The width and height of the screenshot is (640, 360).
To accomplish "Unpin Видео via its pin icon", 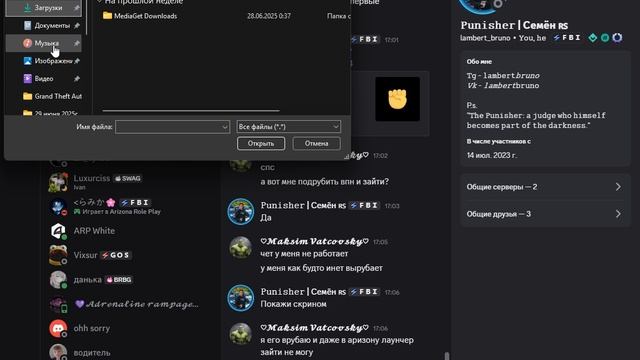I will pyautogui.click(x=77, y=78).
